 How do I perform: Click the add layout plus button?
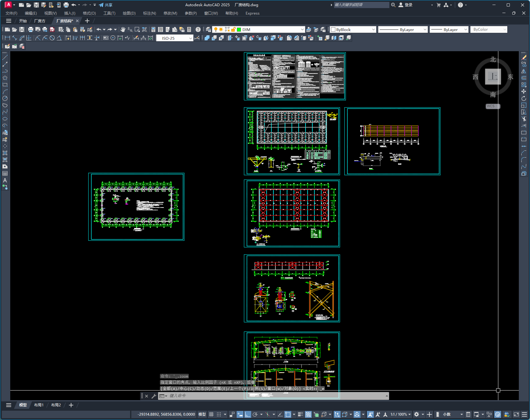71,405
